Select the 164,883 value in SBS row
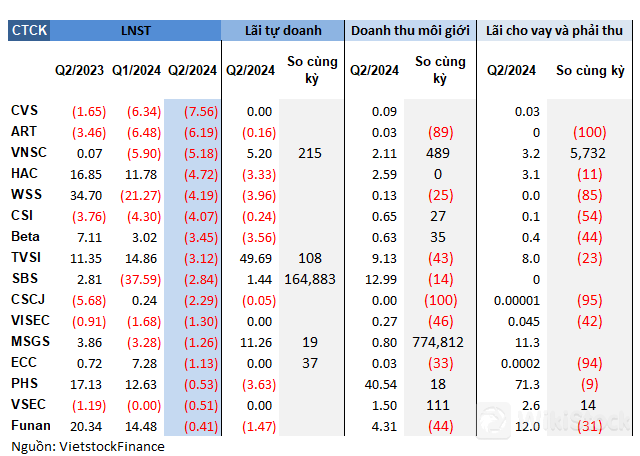 coord(311,278)
